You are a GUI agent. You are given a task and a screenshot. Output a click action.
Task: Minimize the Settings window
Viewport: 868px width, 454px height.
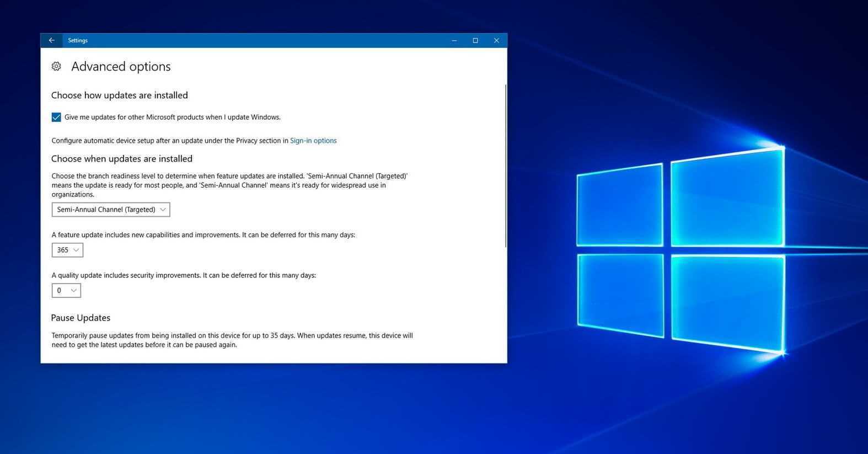click(454, 40)
